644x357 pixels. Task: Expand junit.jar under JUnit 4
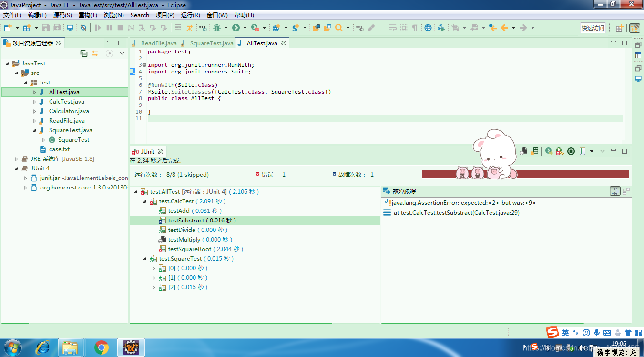25,178
